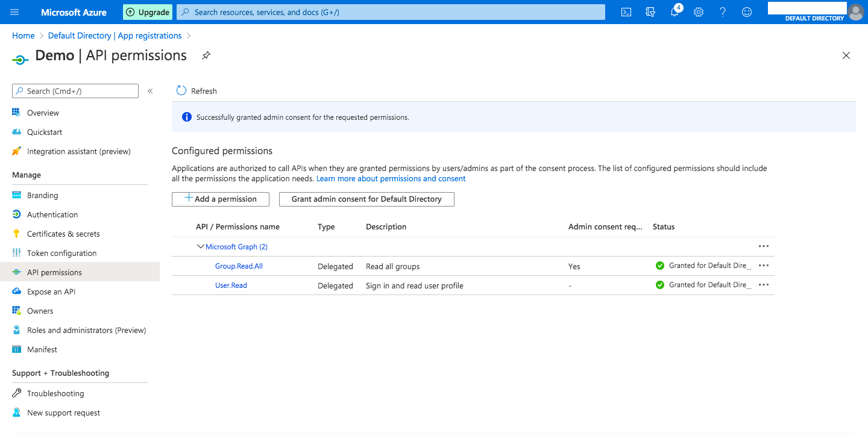Open Learn more about permissions link
The width and height of the screenshot is (868, 436).
pyautogui.click(x=391, y=179)
